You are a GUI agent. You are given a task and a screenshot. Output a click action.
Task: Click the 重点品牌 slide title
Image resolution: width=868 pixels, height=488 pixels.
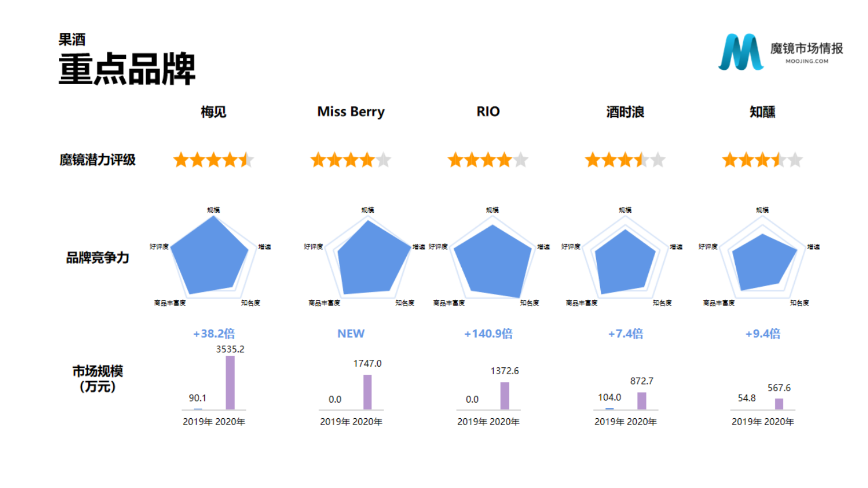pyautogui.click(x=127, y=69)
